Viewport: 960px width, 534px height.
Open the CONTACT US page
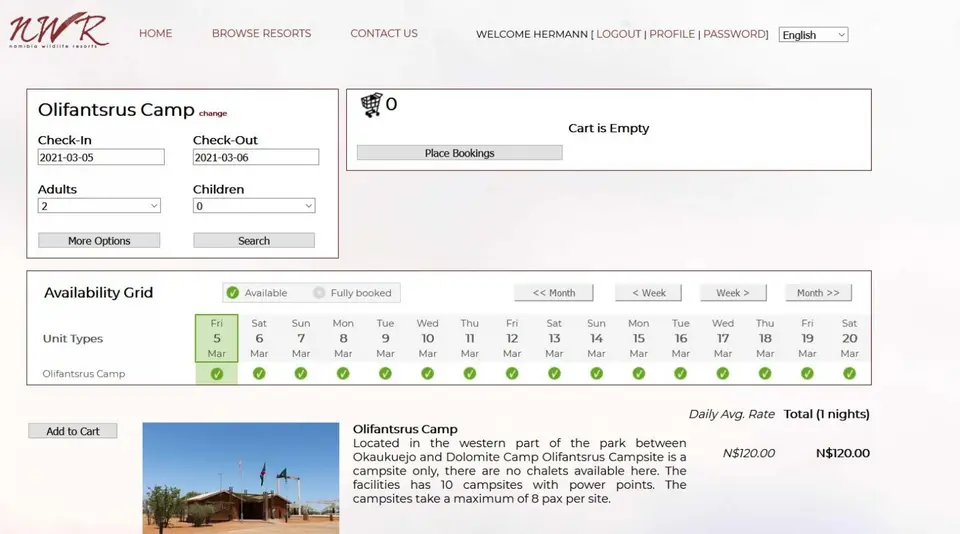coord(384,33)
